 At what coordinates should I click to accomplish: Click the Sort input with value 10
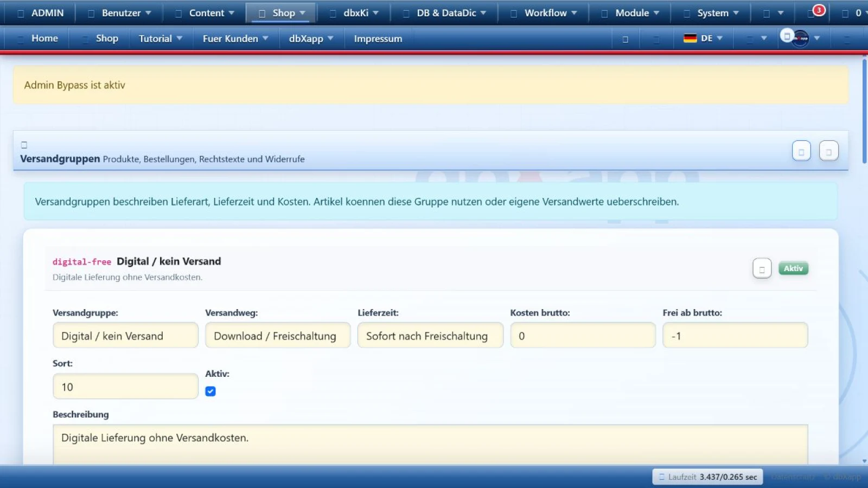click(x=125, y=387)
